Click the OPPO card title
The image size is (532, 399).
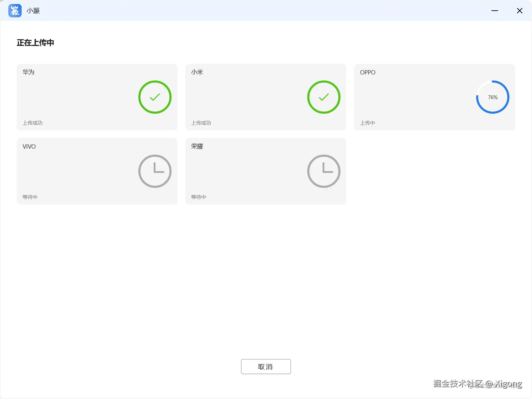368,72
